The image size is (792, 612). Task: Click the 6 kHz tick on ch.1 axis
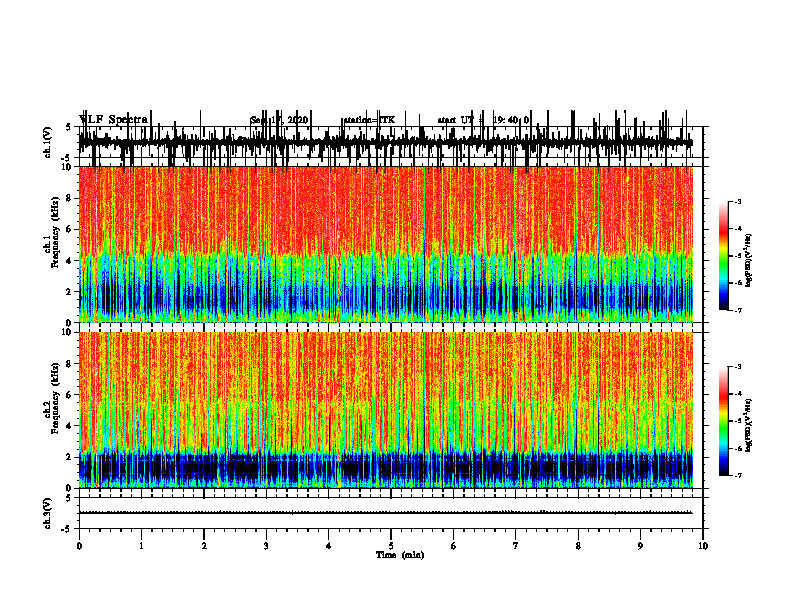(70, 229)
